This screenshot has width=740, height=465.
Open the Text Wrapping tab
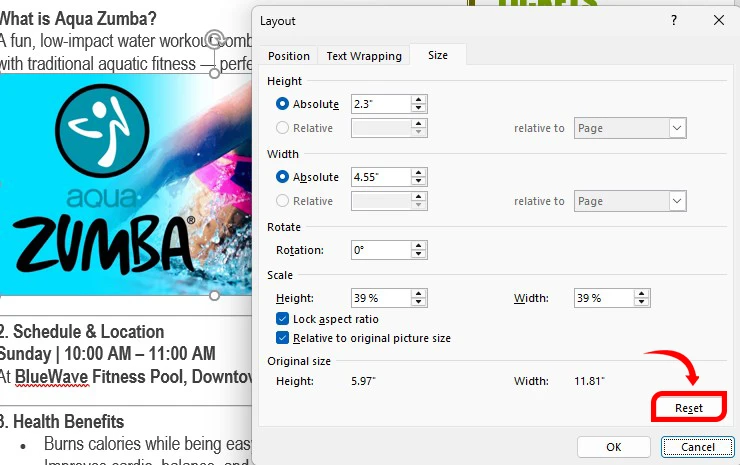click(364, 56)
